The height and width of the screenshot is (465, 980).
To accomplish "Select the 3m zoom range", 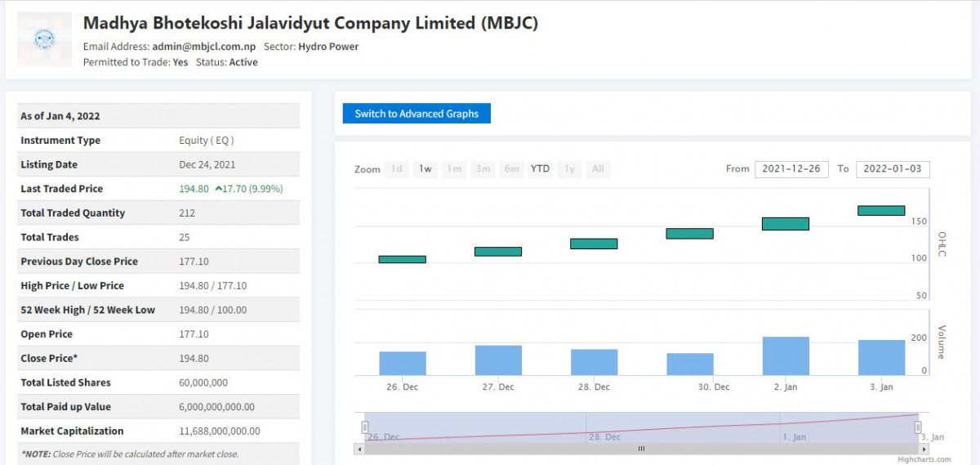I will [483, 169].
